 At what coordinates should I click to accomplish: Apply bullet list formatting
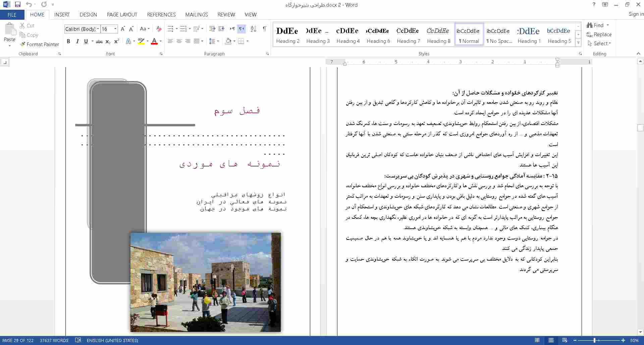(170, 29)
